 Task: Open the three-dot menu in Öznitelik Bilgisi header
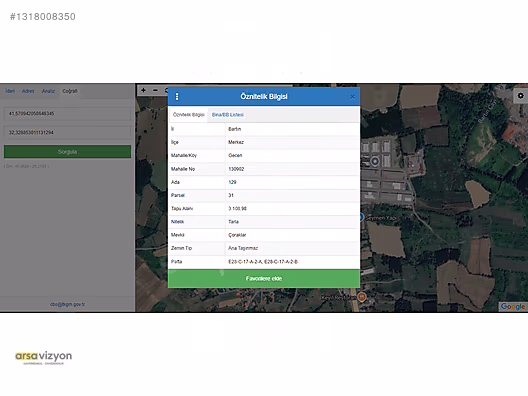tap(177, 97)
